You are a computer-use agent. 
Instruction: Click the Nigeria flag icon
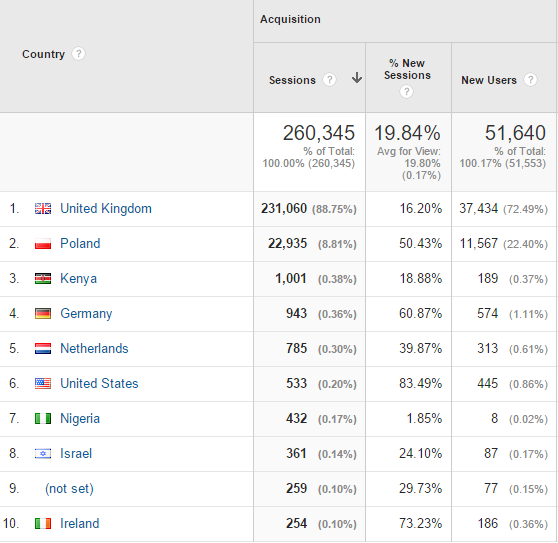pos(43,419)
